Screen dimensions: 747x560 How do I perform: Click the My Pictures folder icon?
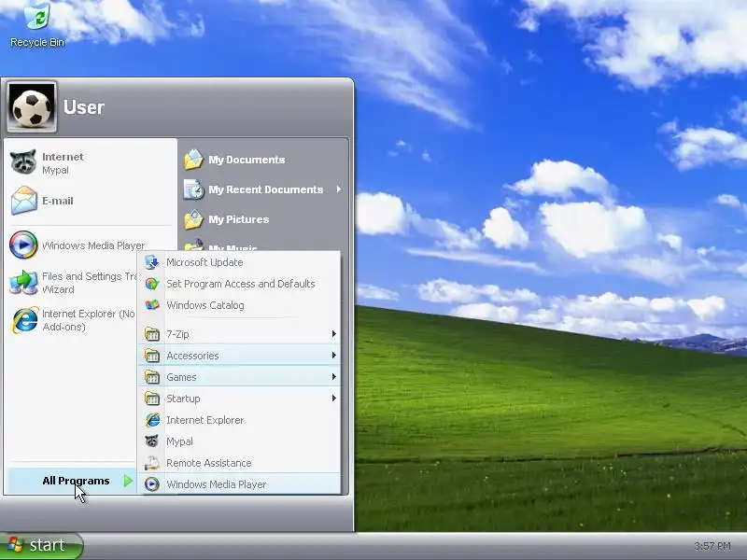pos(194,219)
